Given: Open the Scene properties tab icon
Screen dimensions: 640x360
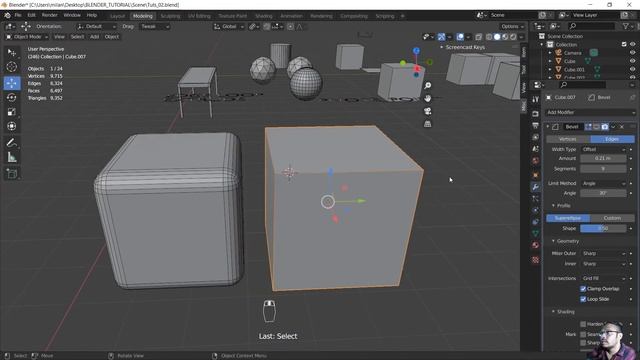Looking at the screenshot, I should [536, 149].
